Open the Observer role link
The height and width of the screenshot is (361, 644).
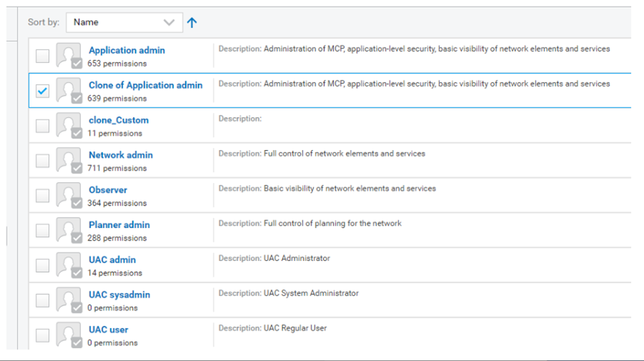108,190
